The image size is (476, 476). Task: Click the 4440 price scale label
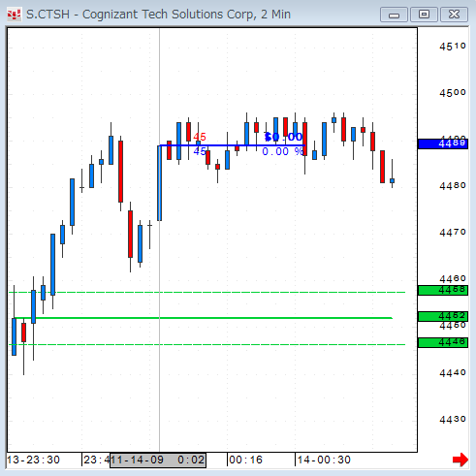pos(453,373)
